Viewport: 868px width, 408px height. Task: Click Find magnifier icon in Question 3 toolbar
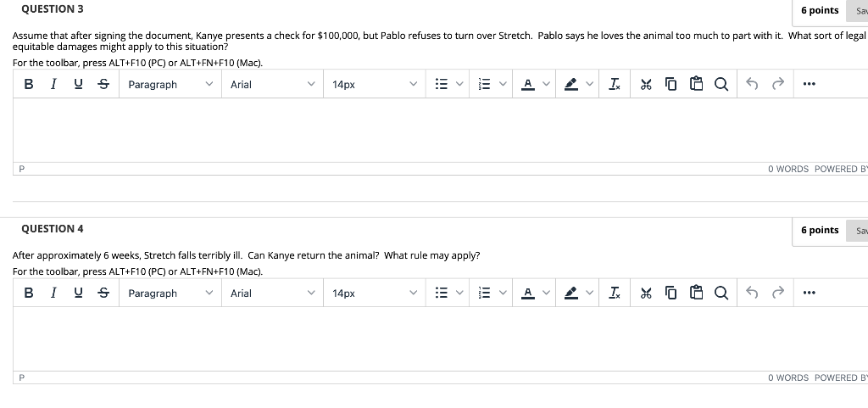coord(721,84)
